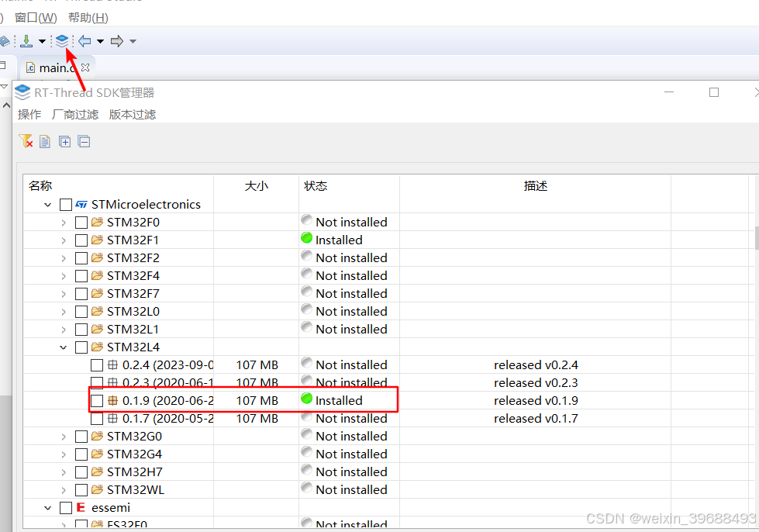Tick the STMicroelectronics checkbox

(x=66, y=205)
